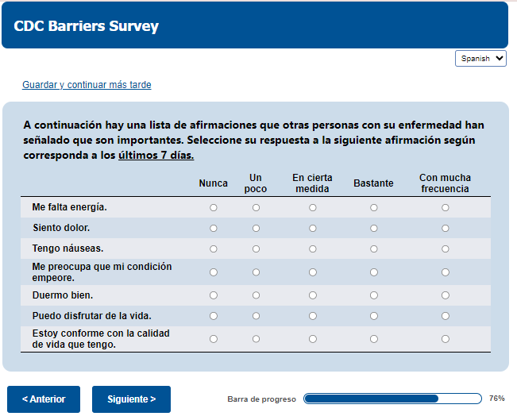Click the survey progress bar
Image resolution: width=517 pixels, height=420 pixels.
(392, 399)
